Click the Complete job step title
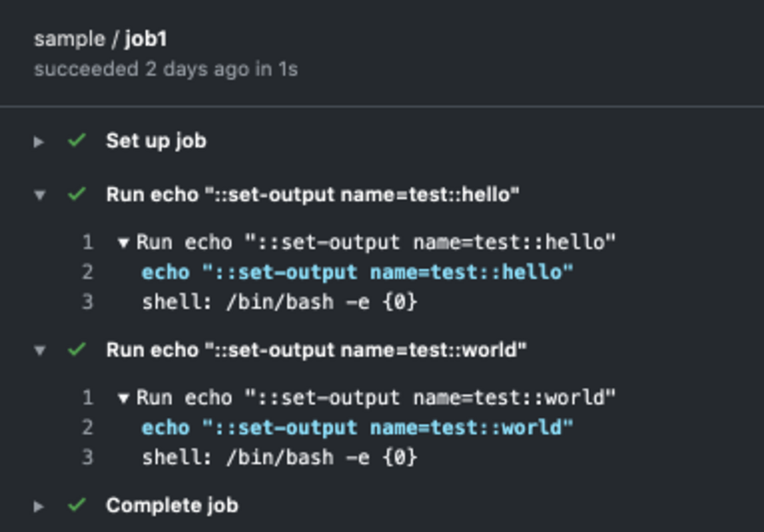The height and width of the screenshot is (532, 764). coord(172,505)
